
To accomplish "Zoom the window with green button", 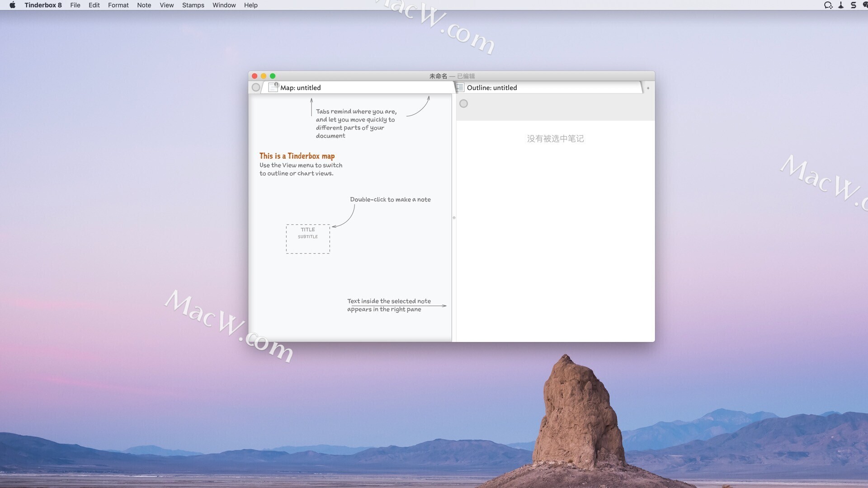I will click(273, 76).
